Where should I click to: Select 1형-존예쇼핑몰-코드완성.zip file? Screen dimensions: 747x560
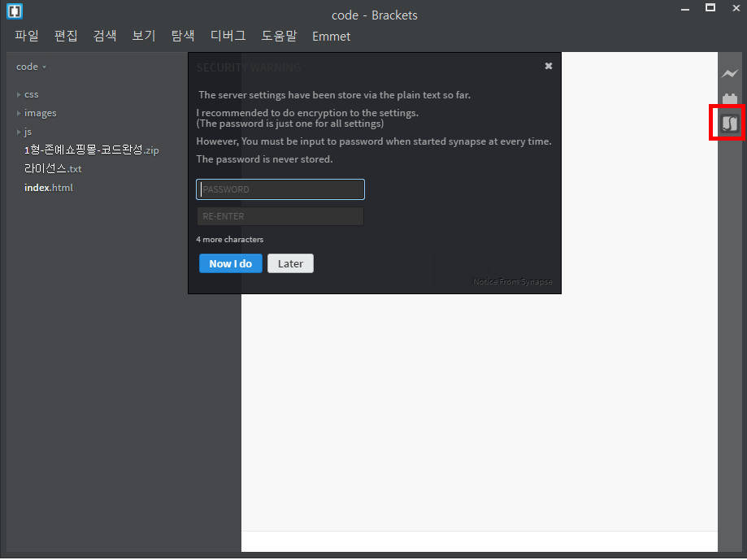point(92,150)
